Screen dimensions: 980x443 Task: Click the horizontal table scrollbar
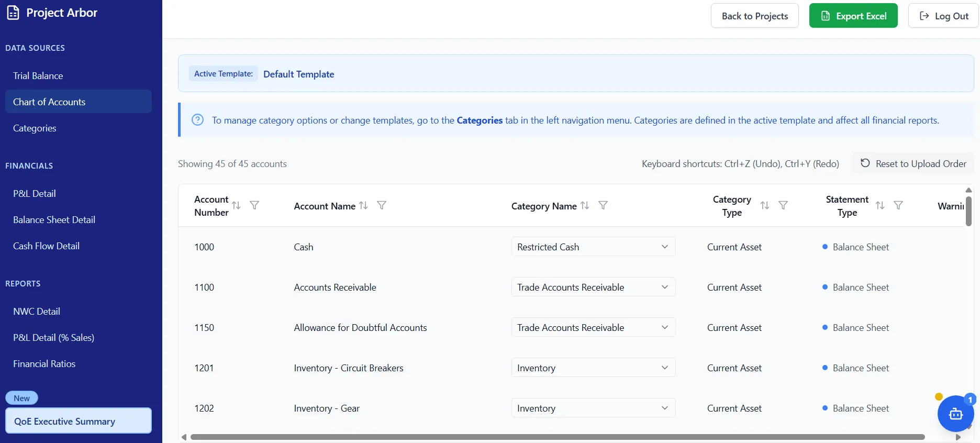point(557,437)
